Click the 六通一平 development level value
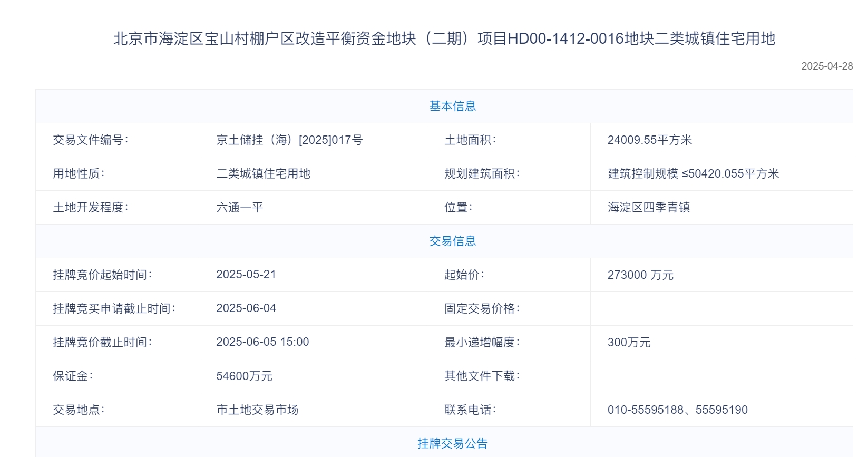The image size is (868, 457). point(240,207)
